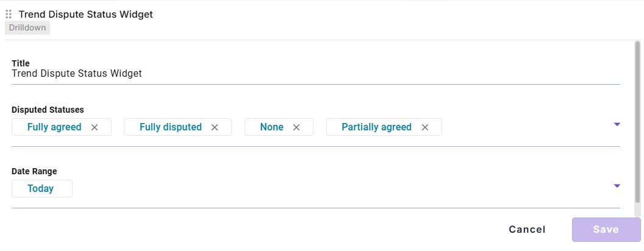This screenshot has height=251, width=644.
Task: Click the Disputed Statuses field label
Action: 48,110
